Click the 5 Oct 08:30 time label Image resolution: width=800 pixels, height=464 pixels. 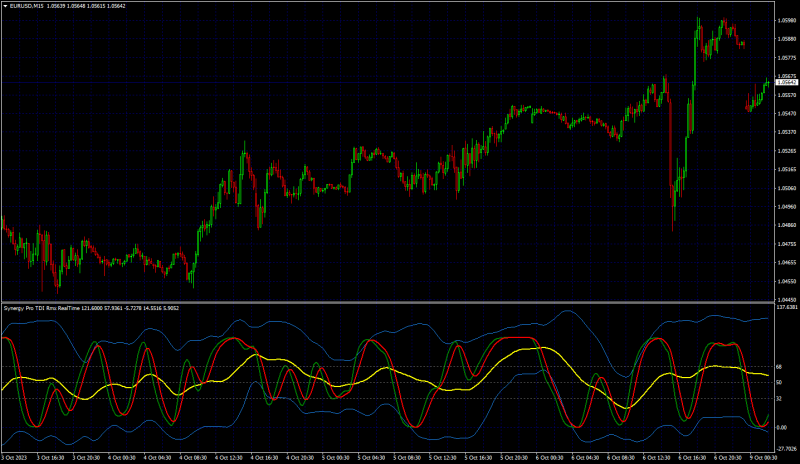[x=407, y=458]
